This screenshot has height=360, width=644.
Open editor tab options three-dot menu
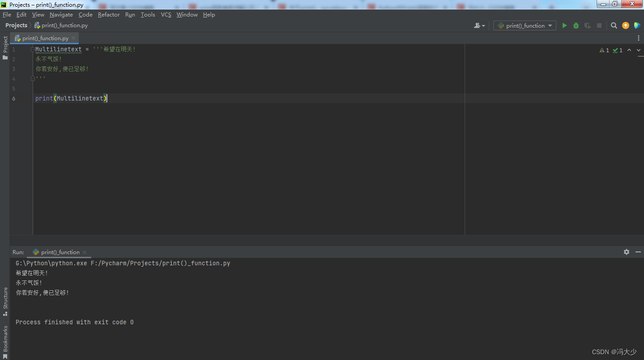(639, 38)
